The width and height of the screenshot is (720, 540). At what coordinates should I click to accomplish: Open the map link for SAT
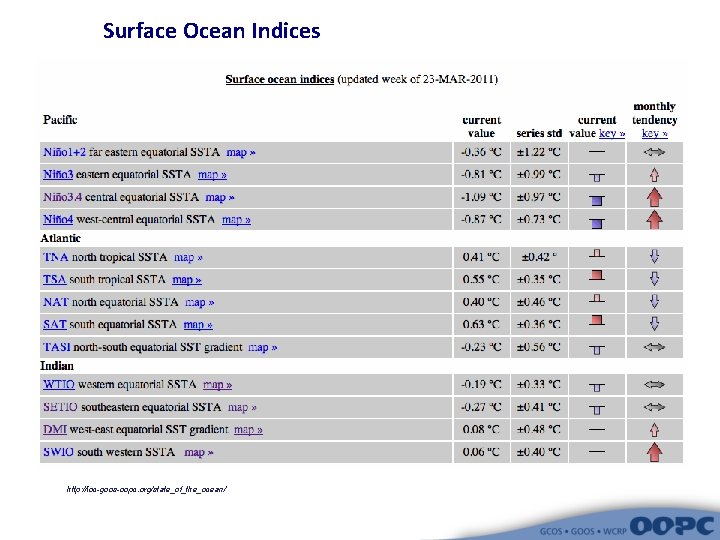point(198,325)
